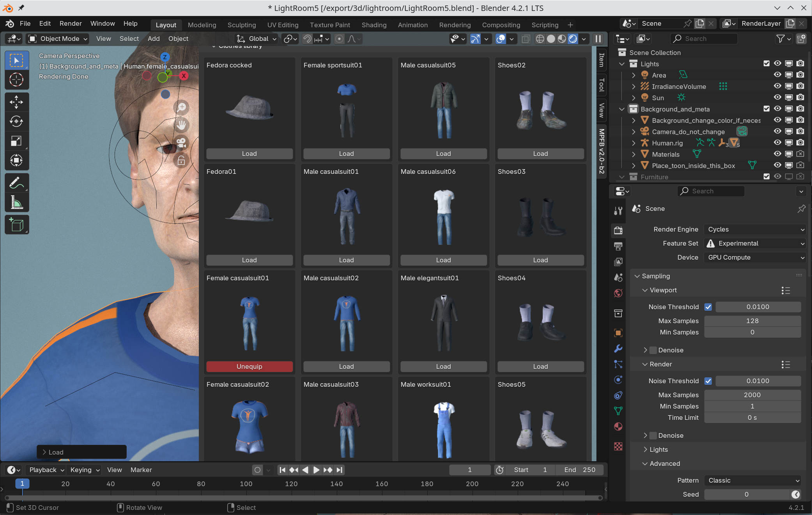The width and height of the screenshot is (812, 515).
Task: Click Unequip button for Female casualsuit01
Action: (x=249, y=366)
